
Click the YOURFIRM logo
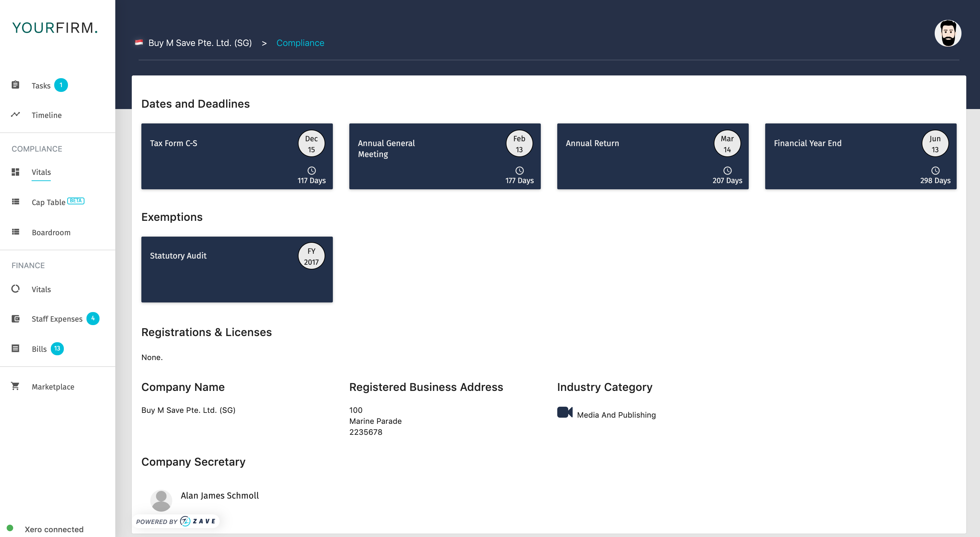coord(55,28)
